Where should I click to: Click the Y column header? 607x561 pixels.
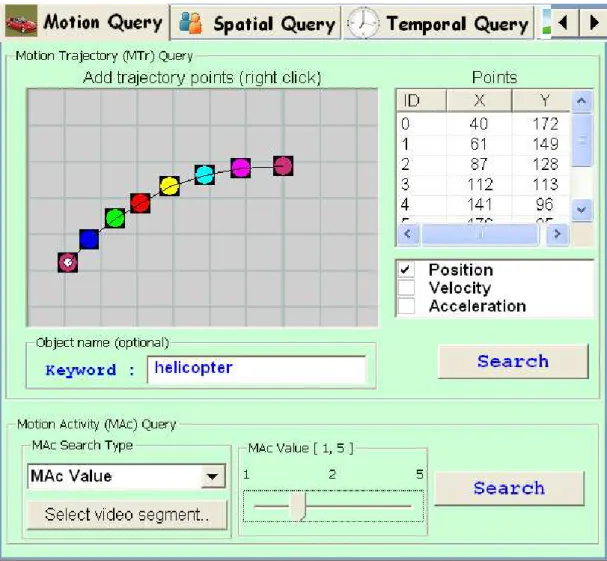(541, 101)
